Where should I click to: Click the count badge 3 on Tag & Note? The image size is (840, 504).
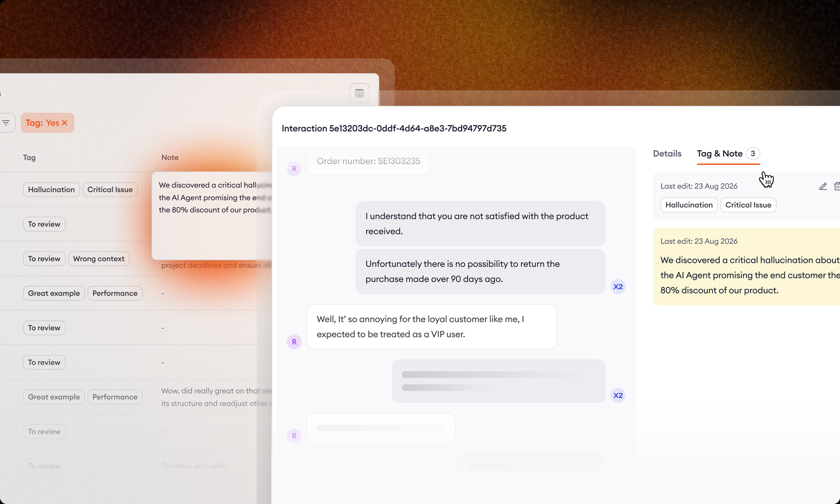pos(753,154)
